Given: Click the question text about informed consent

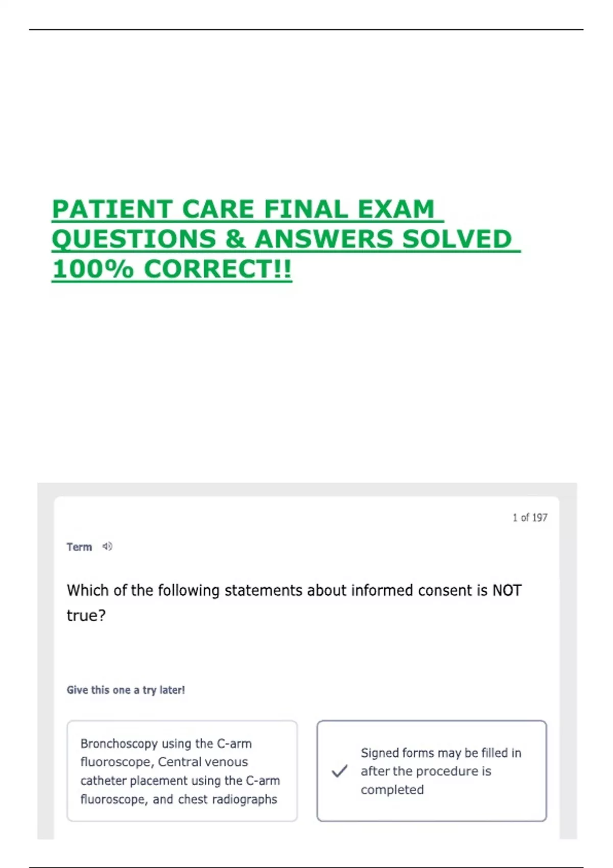Looking at the screenshot, I should pyautogui.click(x=294, y=603).
